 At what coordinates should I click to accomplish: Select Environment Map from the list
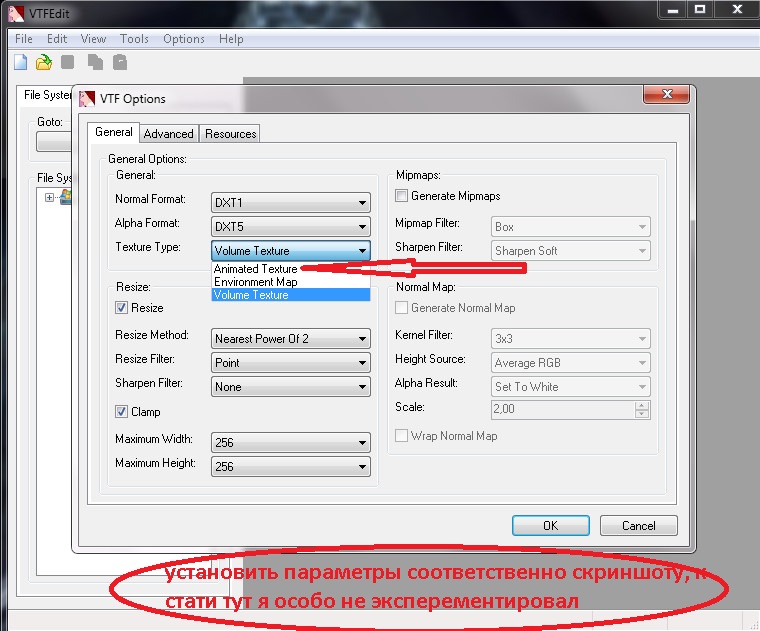tap(291, 282)
